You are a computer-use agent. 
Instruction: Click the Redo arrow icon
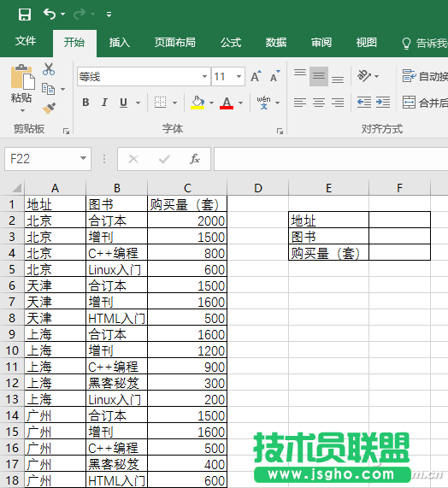click(80, 14)
